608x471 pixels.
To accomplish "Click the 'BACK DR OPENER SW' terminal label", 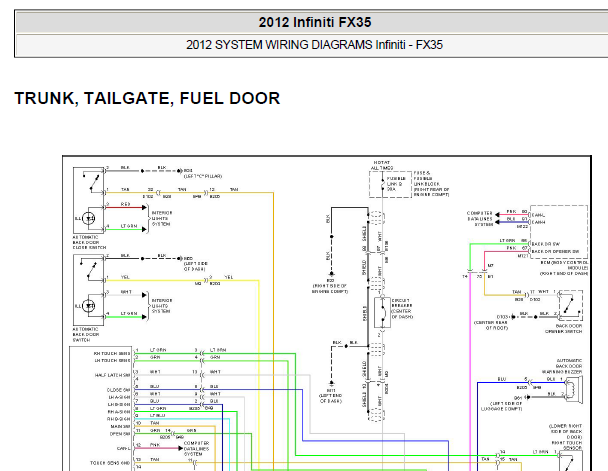I will coord(555,252).
